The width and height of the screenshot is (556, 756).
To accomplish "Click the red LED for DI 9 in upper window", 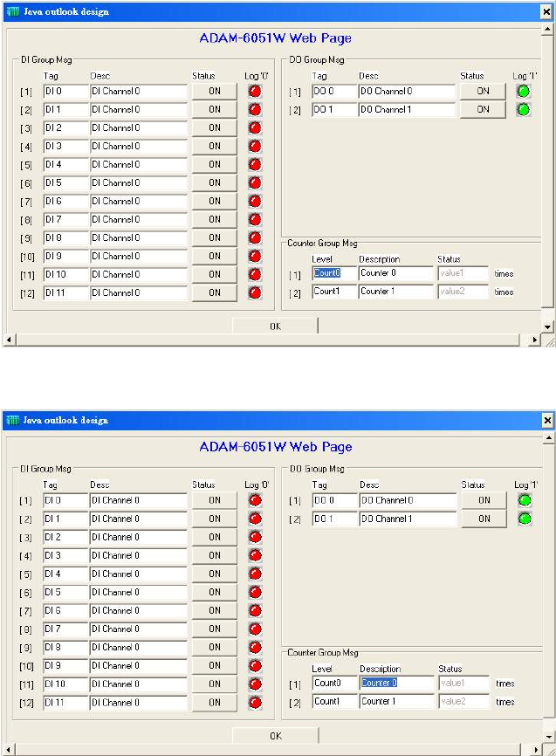I will (x=255, y=256).
